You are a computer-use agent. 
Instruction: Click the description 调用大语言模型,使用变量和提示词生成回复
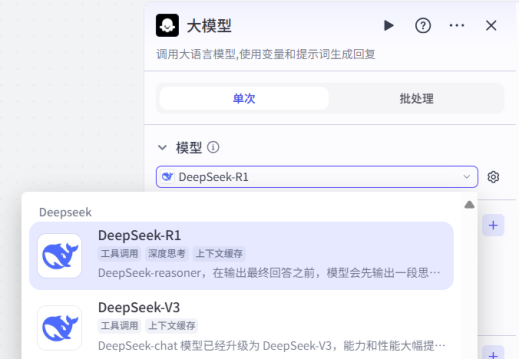point(266,54)
